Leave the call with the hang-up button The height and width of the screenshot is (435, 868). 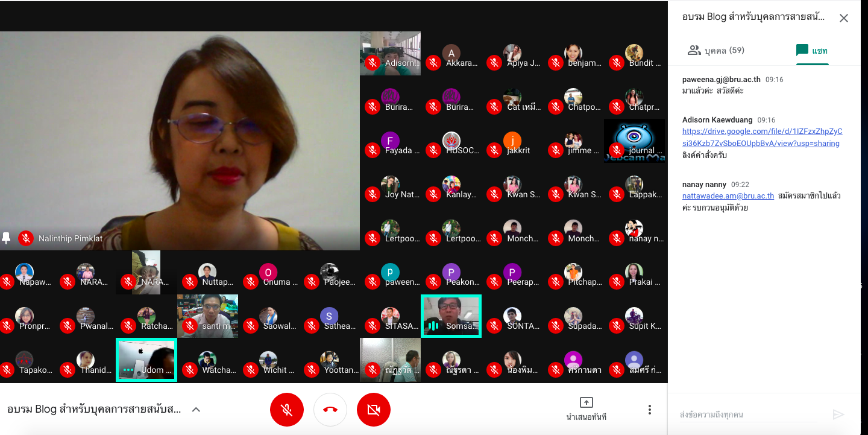pos(330,410)
